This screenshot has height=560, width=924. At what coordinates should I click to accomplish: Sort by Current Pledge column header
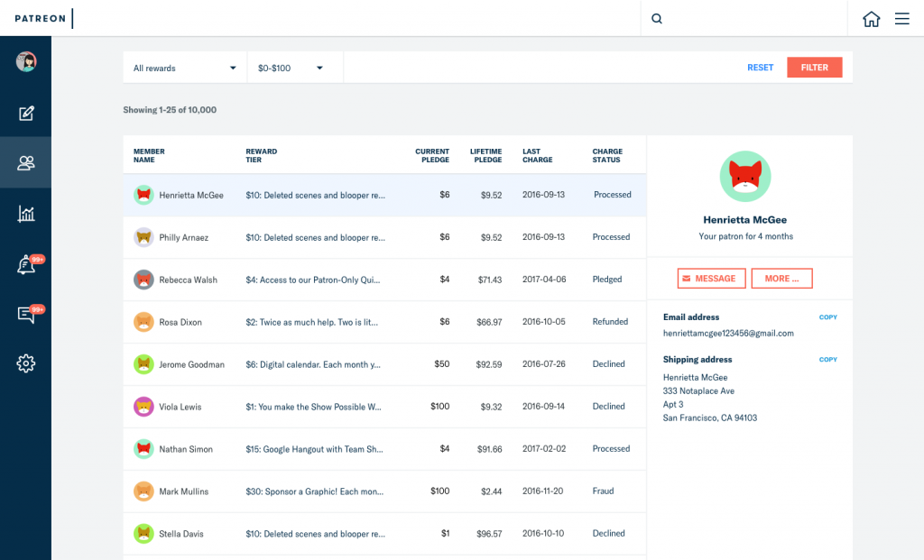432,155
